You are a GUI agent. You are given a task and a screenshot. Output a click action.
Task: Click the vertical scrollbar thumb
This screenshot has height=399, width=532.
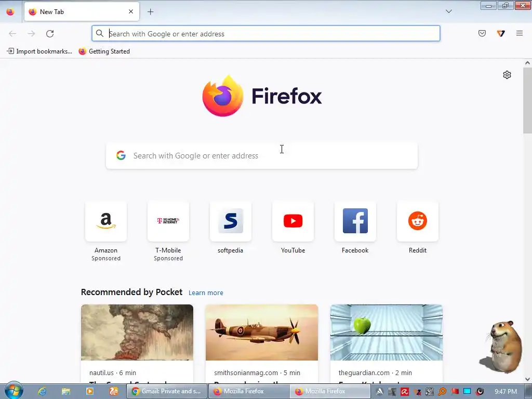pyautogui.click(x=527, y=100)
